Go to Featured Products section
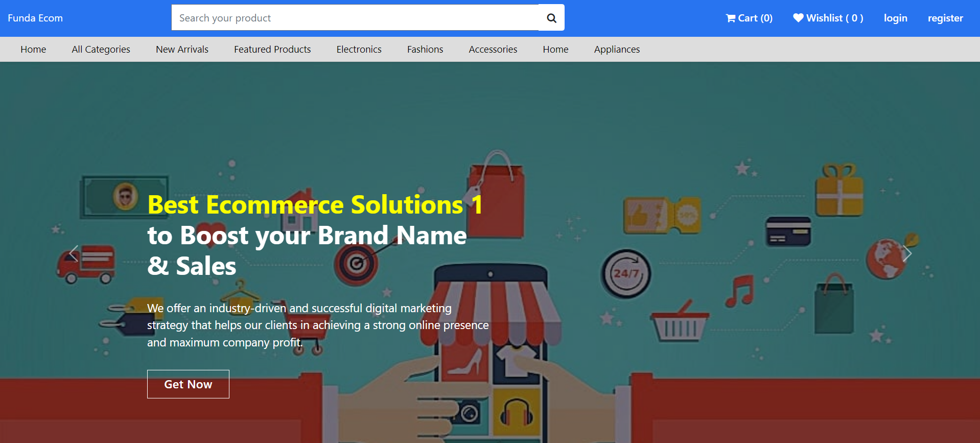Screen dimensions: 980x443 tap(272, 49)
